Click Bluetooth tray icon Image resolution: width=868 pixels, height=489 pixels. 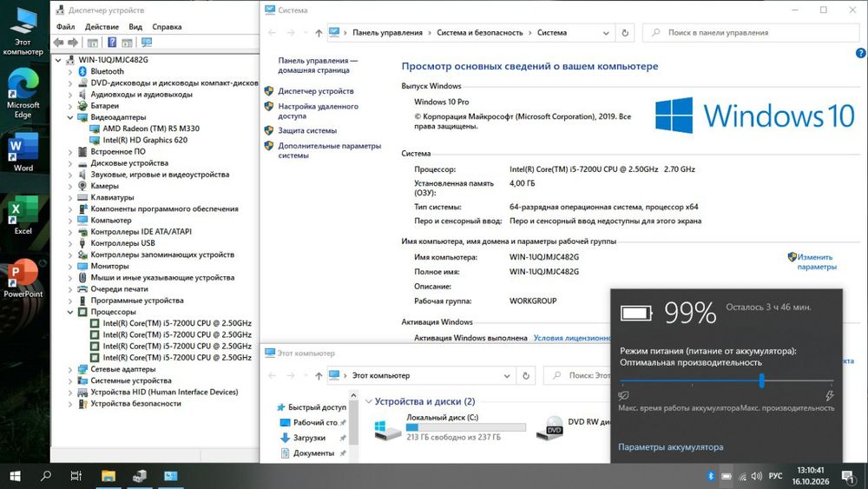[711, 476]
